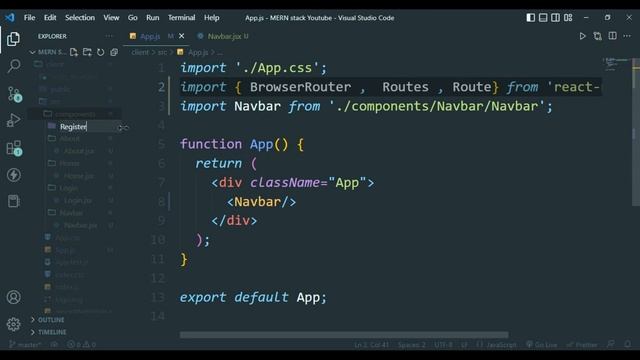
Task: Open the View menu
Action: coord(111,18)
